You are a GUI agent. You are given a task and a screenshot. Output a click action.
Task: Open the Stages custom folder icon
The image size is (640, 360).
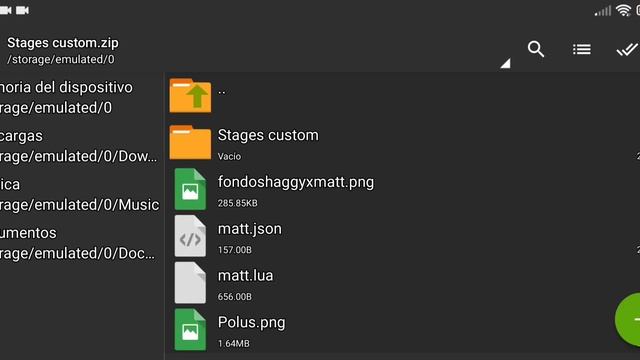190,142
